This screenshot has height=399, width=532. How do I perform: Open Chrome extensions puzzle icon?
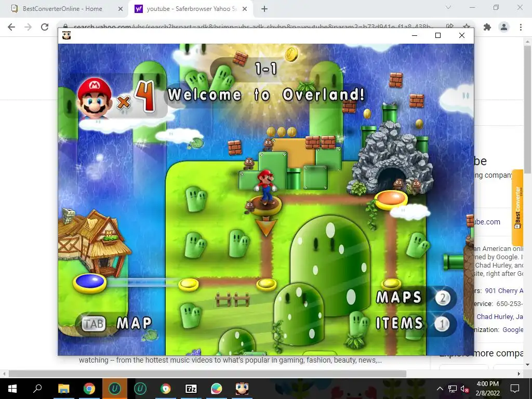[487, 27]
